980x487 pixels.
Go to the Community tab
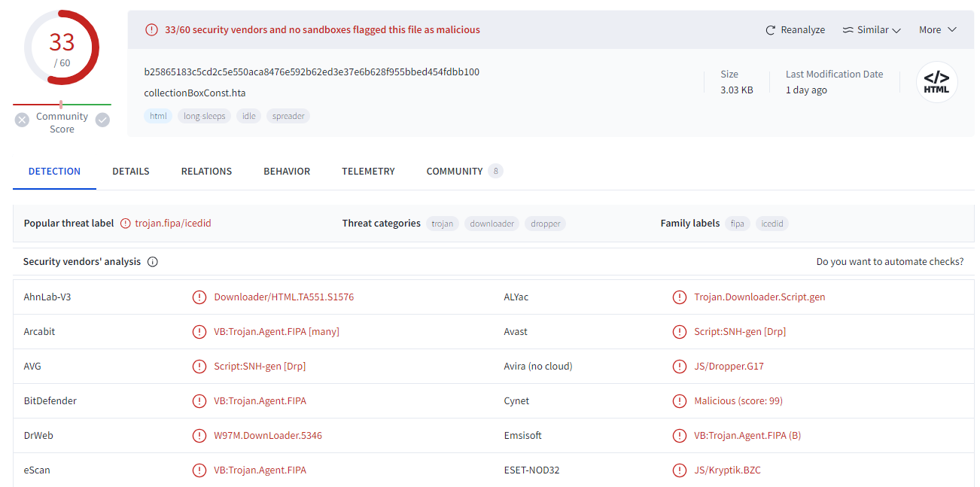pos(455,172)
